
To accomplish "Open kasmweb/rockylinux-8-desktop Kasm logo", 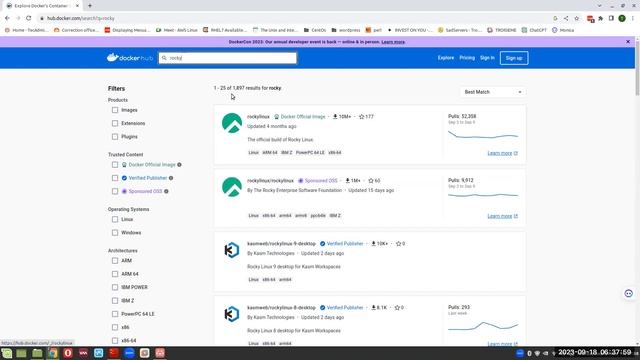I will pos(232,314).
